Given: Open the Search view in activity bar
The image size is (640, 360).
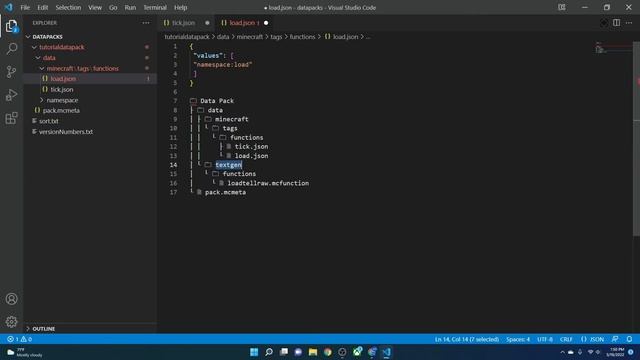Looking at the screenshot, I should coord(11,49).
